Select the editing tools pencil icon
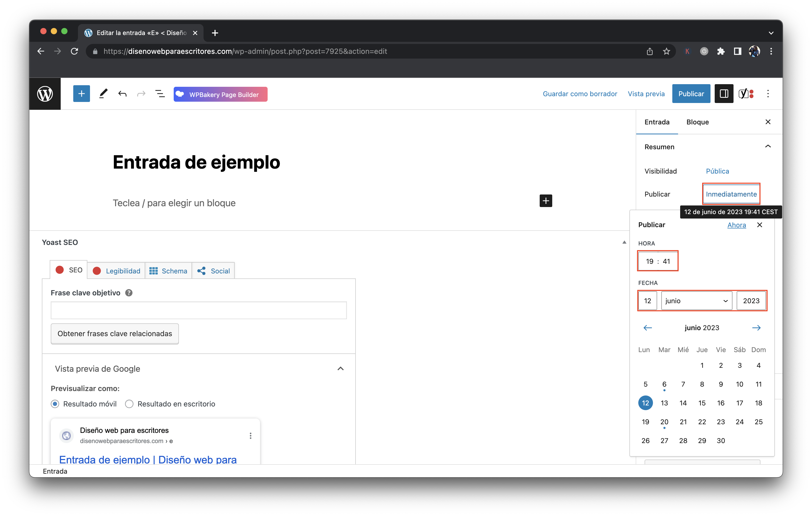Image resolution: width=812 pixels, height=516 pixels. 103,94
